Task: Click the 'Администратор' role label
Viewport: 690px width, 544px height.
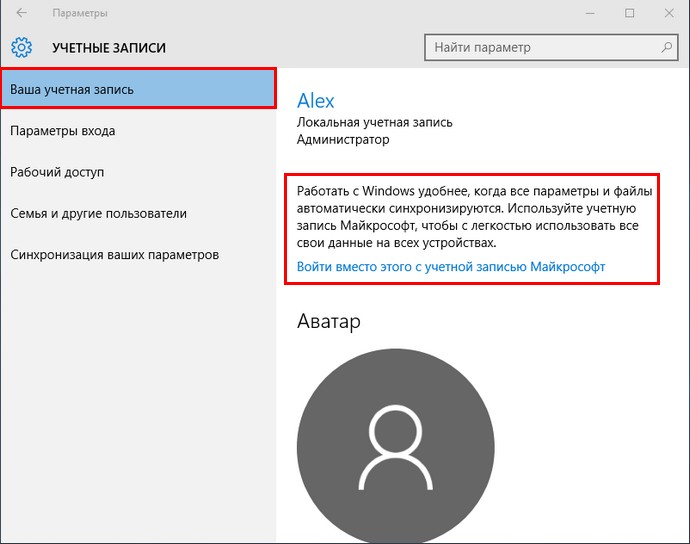Action: coord(343,140)
